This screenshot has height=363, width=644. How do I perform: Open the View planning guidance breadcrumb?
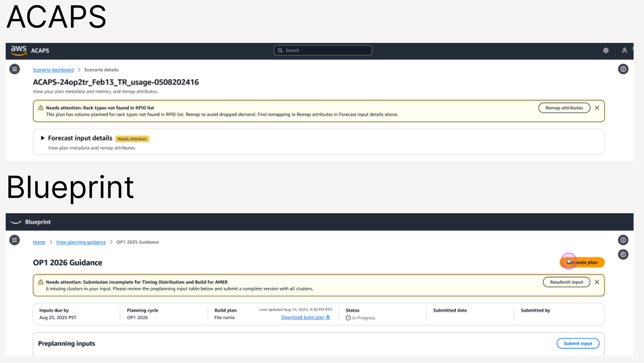click(x=81, y=242)
